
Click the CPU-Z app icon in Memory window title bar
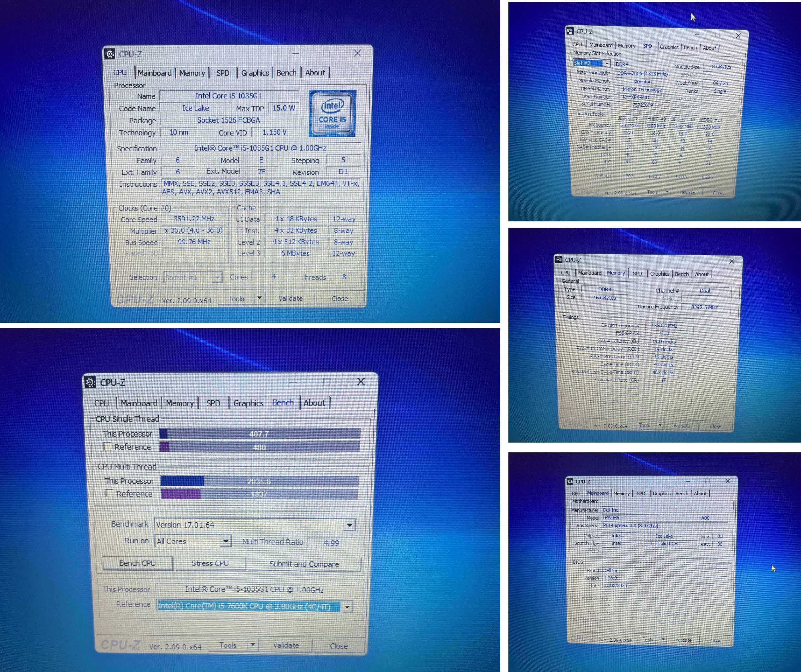[559, 260]
